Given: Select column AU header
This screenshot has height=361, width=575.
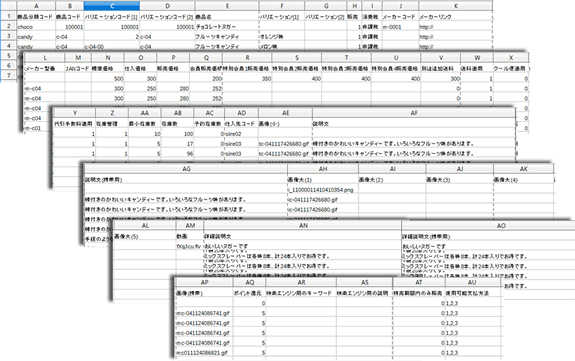Looking at the screenshot, I should tap(472, 282).
